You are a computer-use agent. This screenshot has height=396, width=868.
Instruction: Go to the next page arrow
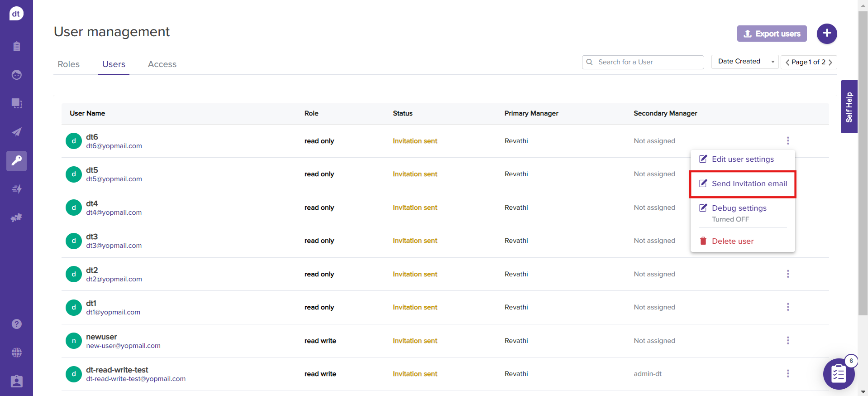click(x=830, y=63)
